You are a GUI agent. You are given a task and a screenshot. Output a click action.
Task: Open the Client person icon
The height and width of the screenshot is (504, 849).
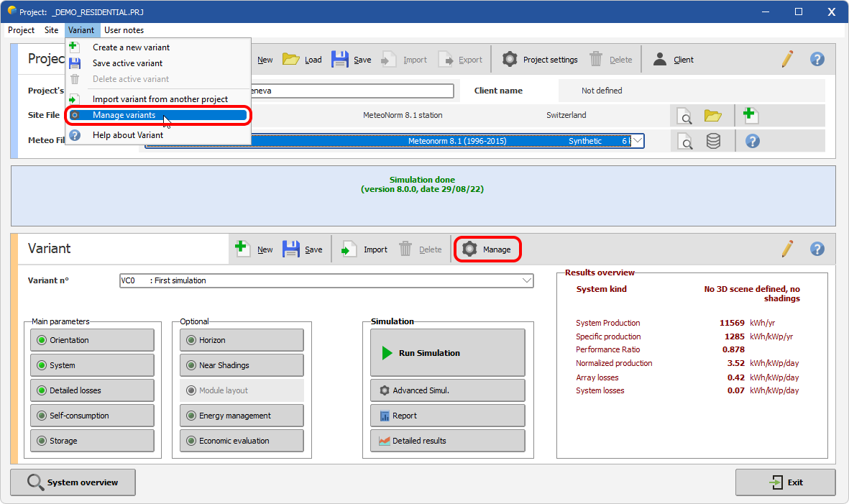pos(659,59)
